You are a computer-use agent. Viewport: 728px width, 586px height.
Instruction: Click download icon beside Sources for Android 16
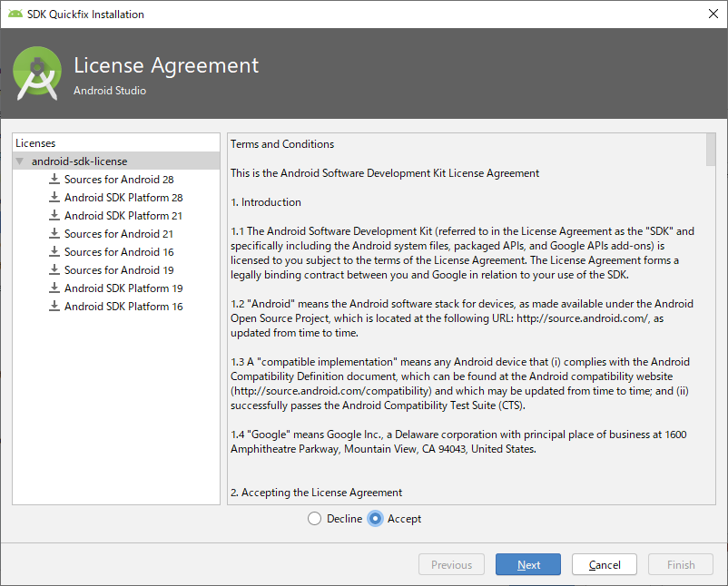[54, 251]
